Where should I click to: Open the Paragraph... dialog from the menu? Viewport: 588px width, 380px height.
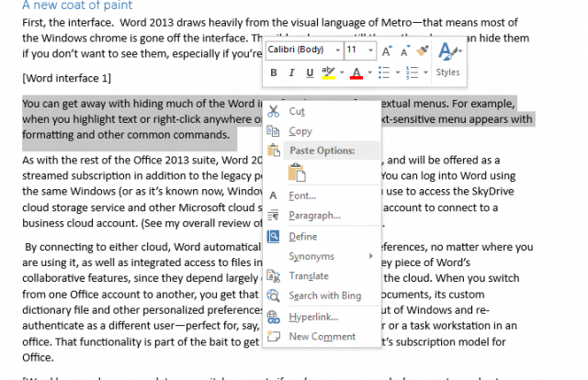pyautogui.click(x=322, y=216)
